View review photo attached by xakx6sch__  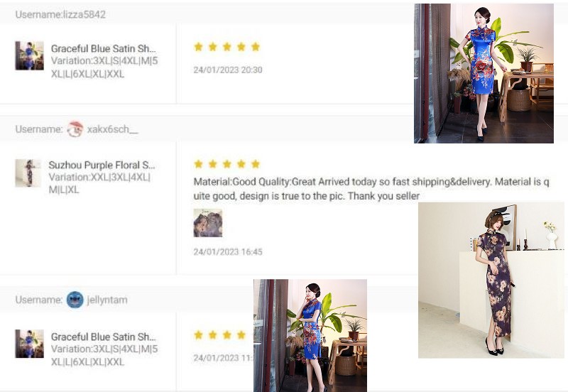[208, 223]
